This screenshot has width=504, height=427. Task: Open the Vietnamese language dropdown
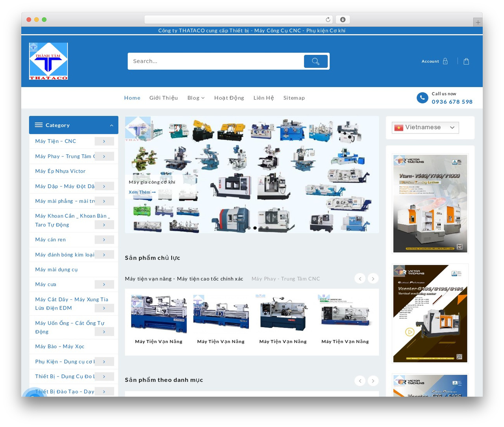click(x=425, y=128)
